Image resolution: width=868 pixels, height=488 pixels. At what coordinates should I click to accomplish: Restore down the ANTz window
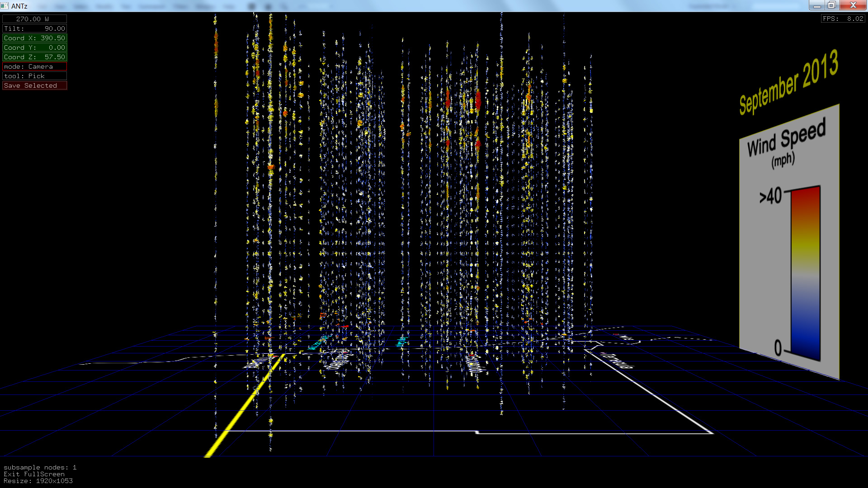point(831,5)
